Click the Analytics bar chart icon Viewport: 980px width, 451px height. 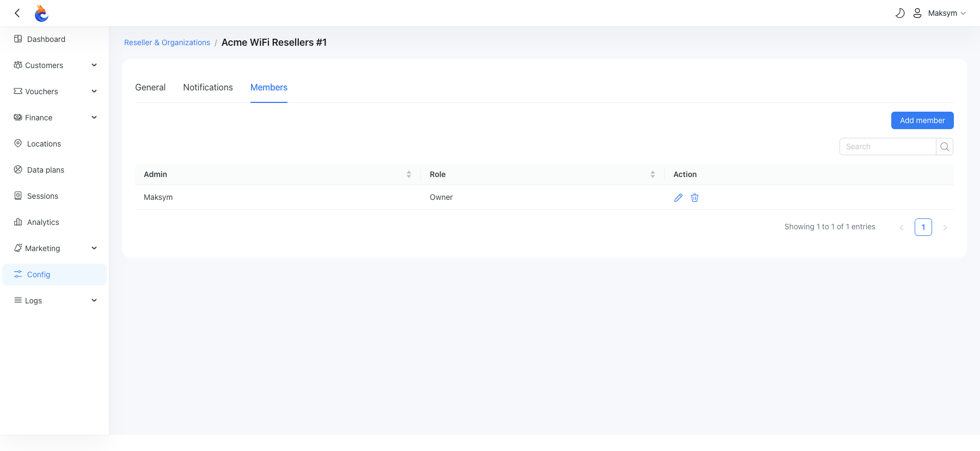tap(18, 222)
